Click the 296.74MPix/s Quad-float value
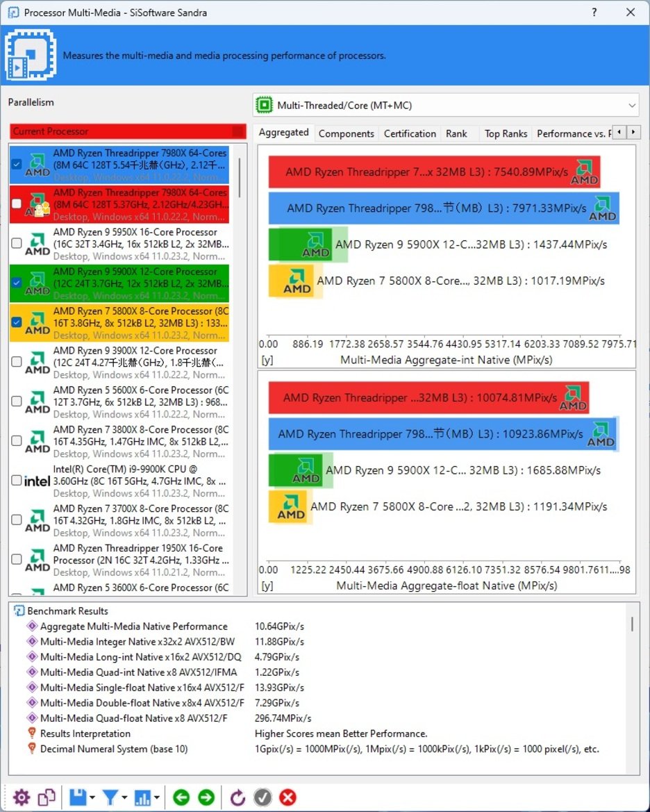 pyautogui.click(x=283, y=718)
